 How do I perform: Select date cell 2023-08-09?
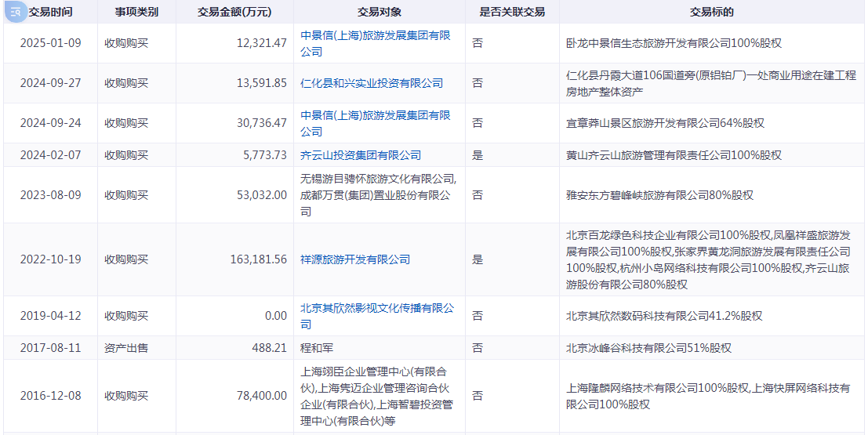pyautogui.click(x=50, y=195)
